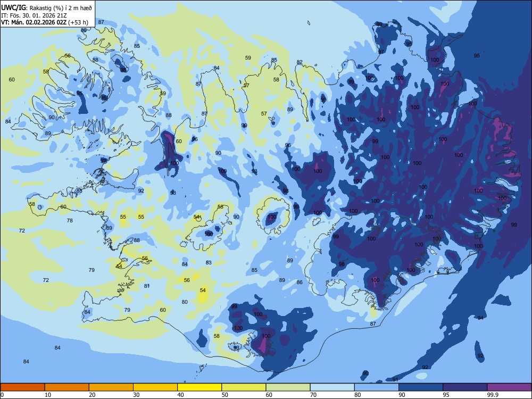Click the legend tick label '30'

(x=136, y=395)
